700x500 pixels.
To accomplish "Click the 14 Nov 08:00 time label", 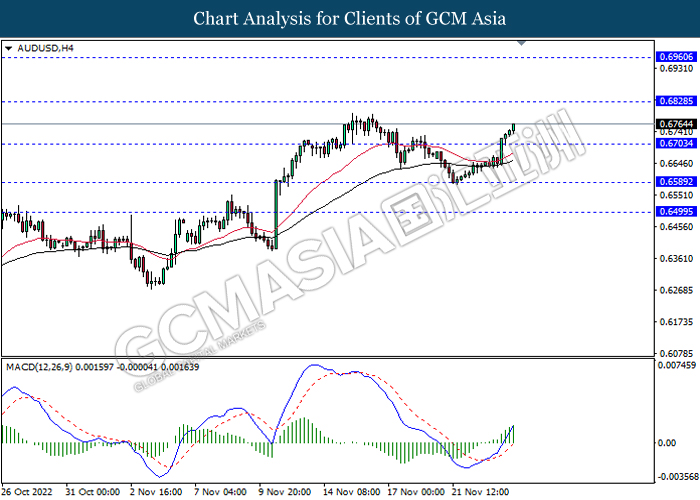I will click(352, 492).
